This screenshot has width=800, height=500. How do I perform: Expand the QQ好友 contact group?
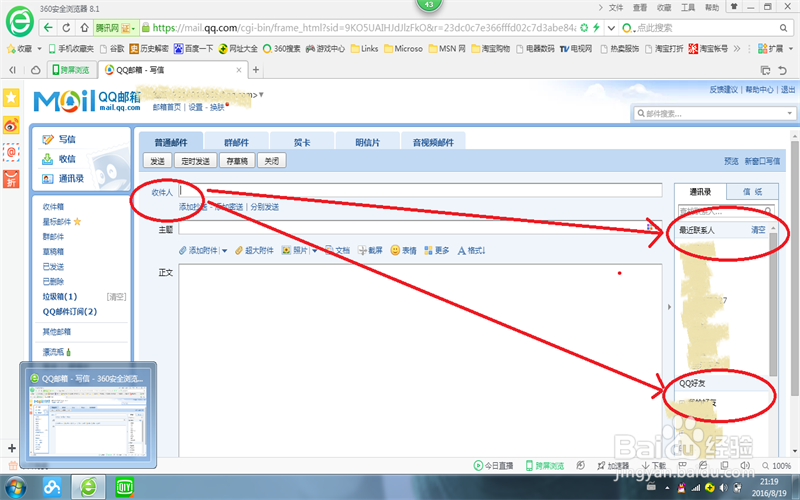pos(692,383)
